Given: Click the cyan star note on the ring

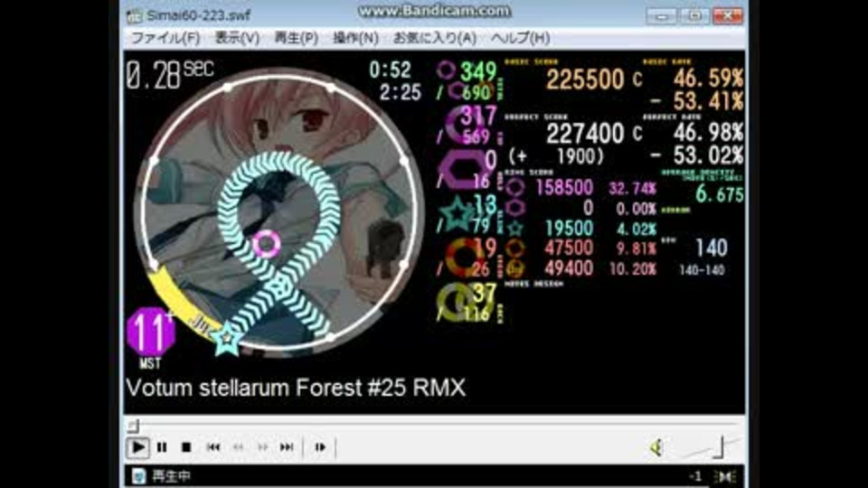Looking at the screenshot, I should click(x=226, y=339).
